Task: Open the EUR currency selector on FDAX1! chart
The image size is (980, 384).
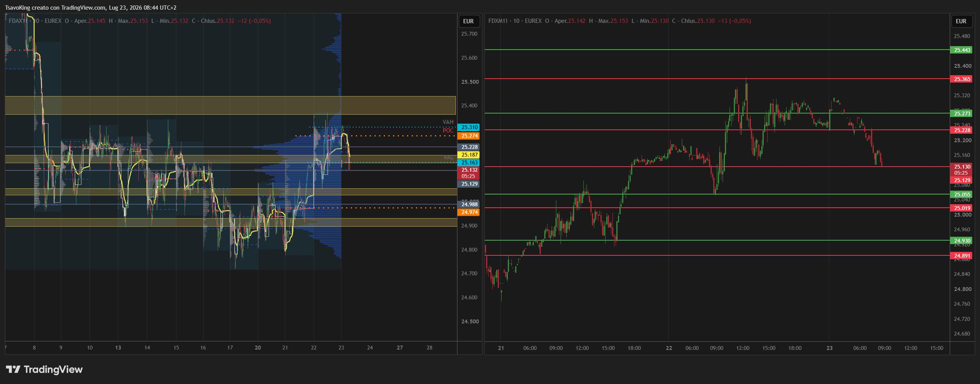Action: 469,21
